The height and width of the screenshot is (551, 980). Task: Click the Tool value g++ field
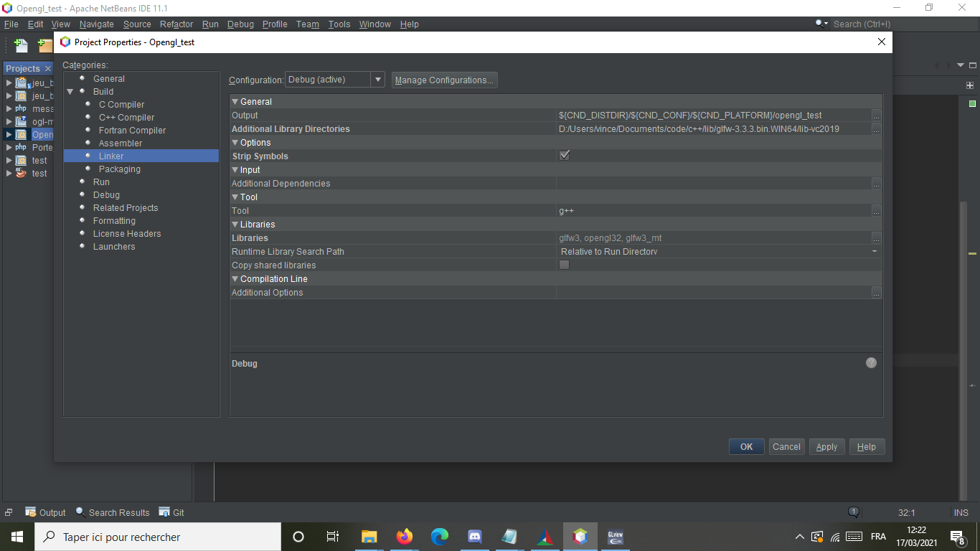click(x=714, y=211)
